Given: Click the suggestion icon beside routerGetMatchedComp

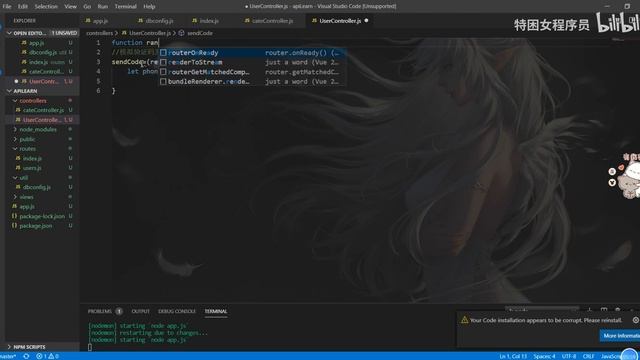Looking at the screenshot, I should 163,72.
